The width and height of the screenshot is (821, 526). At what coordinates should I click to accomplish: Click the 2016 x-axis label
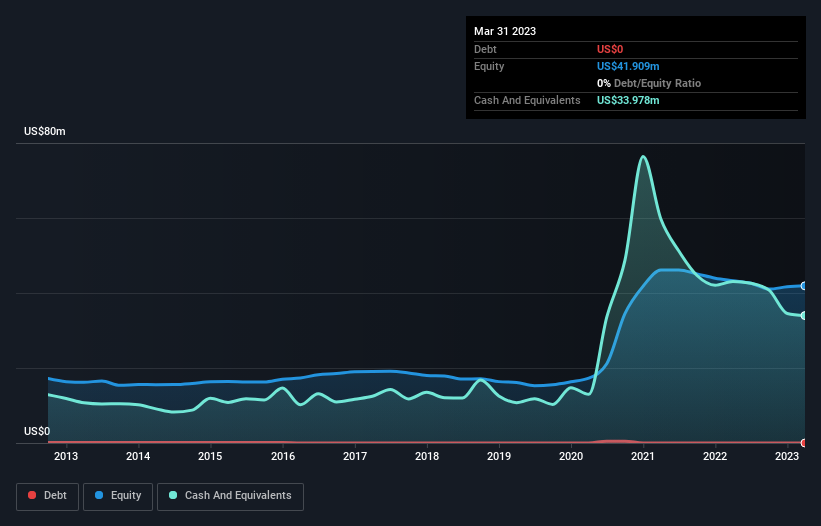tap(283, 456)
